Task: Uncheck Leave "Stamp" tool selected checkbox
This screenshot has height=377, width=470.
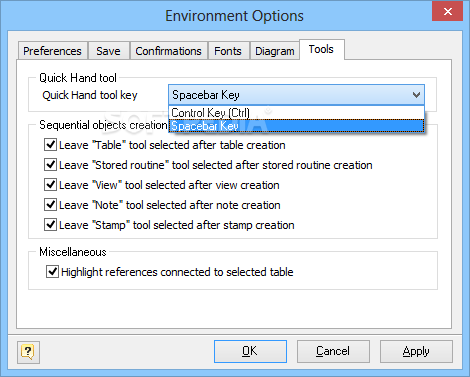Action: (x=50, y=225)
